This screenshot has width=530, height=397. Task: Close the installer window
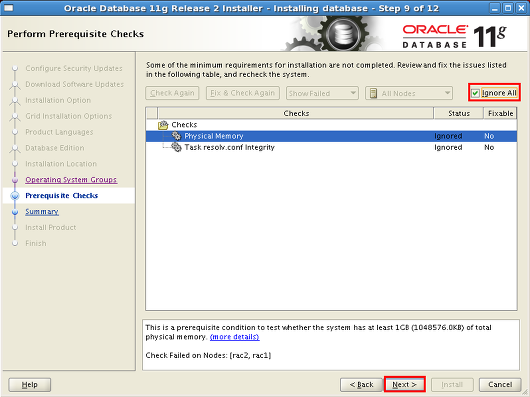[x=521, y=8]
